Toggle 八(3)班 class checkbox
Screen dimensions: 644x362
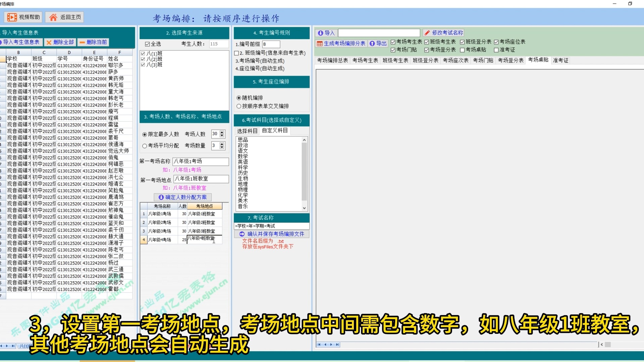point(143,65)
